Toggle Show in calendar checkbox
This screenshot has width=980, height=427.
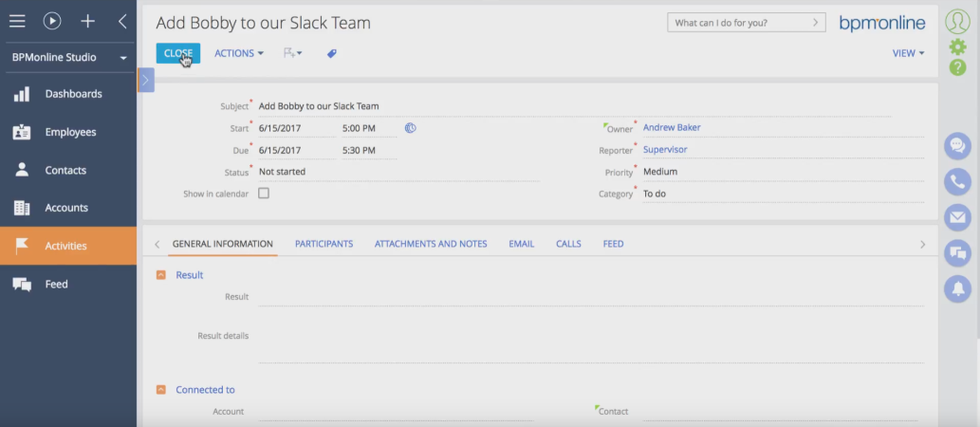click(x=264, y=194)
